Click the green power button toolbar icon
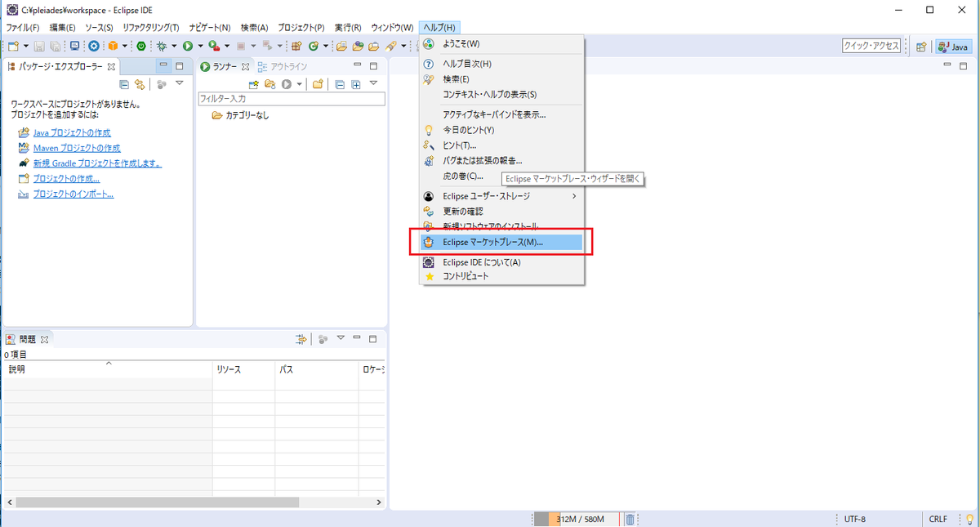The image size is (980, 527). (141, 47)
